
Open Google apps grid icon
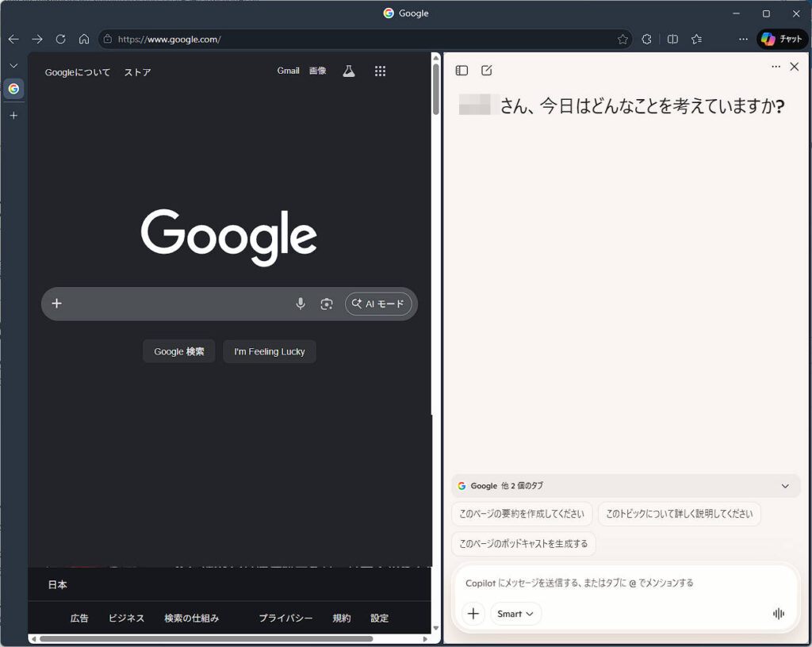click(x=380, y=71)
